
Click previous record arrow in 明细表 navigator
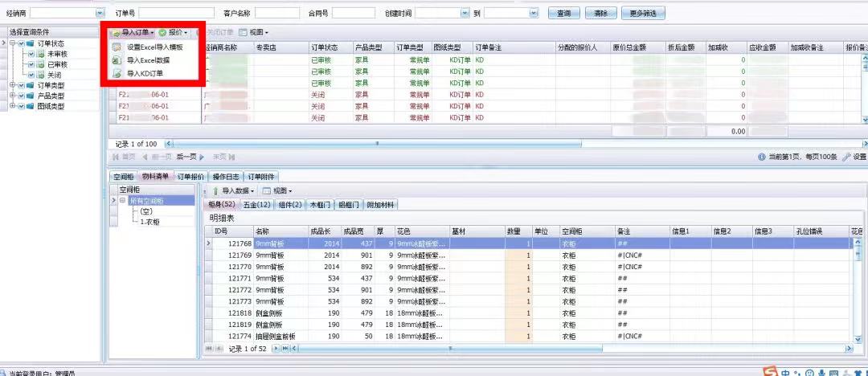click(219, 349)
